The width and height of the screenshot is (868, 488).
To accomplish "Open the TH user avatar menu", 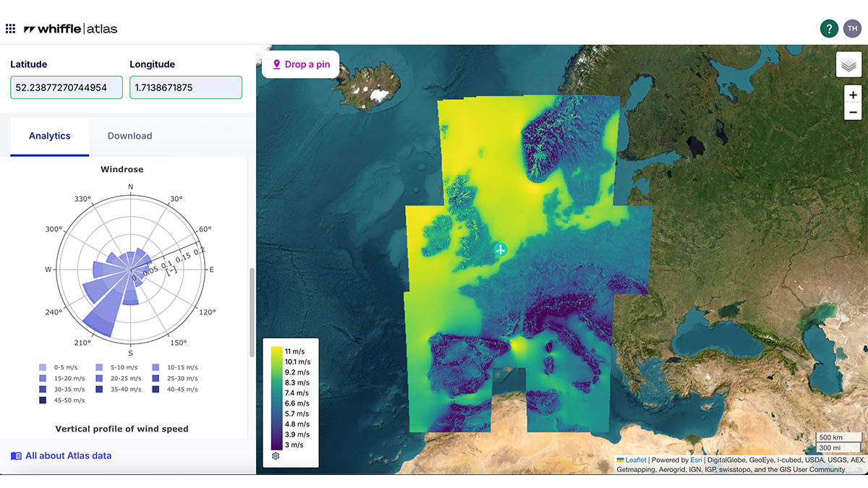I will [851, 28].
